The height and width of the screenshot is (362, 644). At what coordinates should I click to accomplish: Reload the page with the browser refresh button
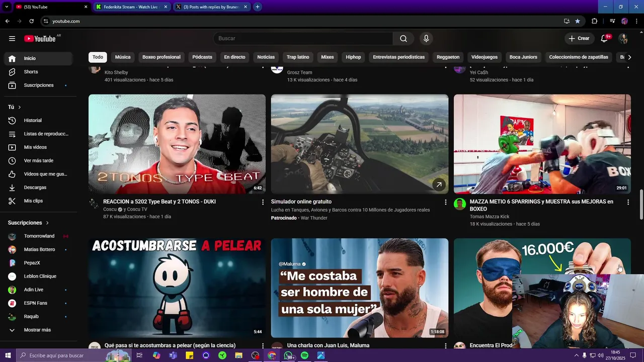(31, 21)
